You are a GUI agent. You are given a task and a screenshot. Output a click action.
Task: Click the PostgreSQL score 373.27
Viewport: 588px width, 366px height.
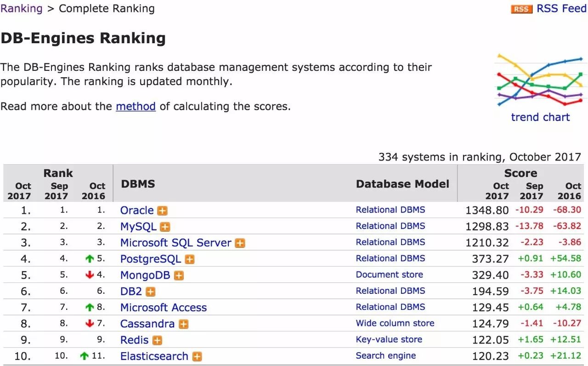pos(490,259)
